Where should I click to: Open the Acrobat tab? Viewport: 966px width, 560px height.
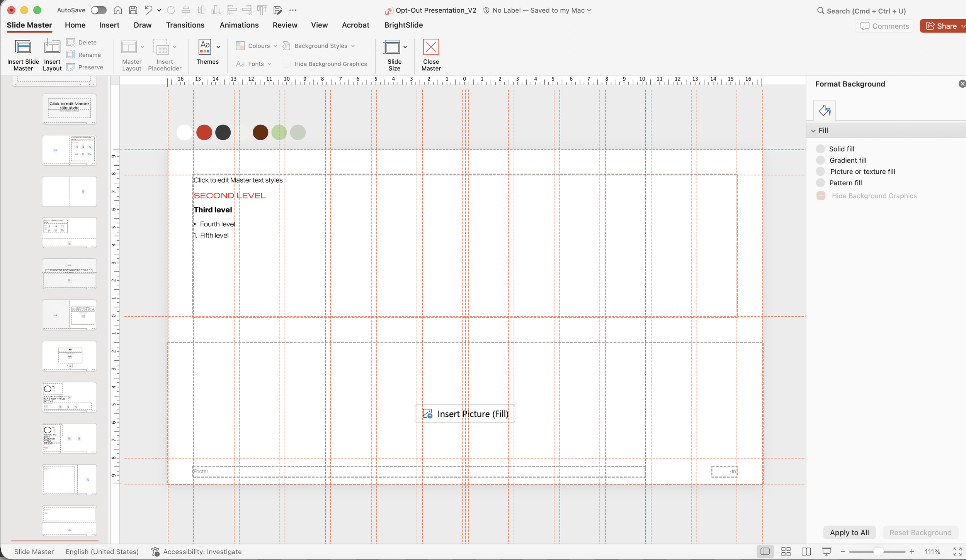click(x=355, y=25)
